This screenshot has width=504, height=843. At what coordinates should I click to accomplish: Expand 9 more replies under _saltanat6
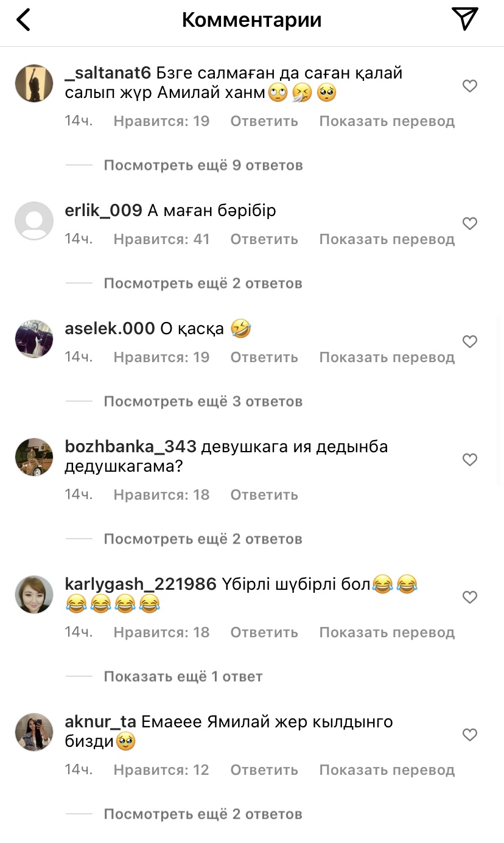tap(203, 165)
